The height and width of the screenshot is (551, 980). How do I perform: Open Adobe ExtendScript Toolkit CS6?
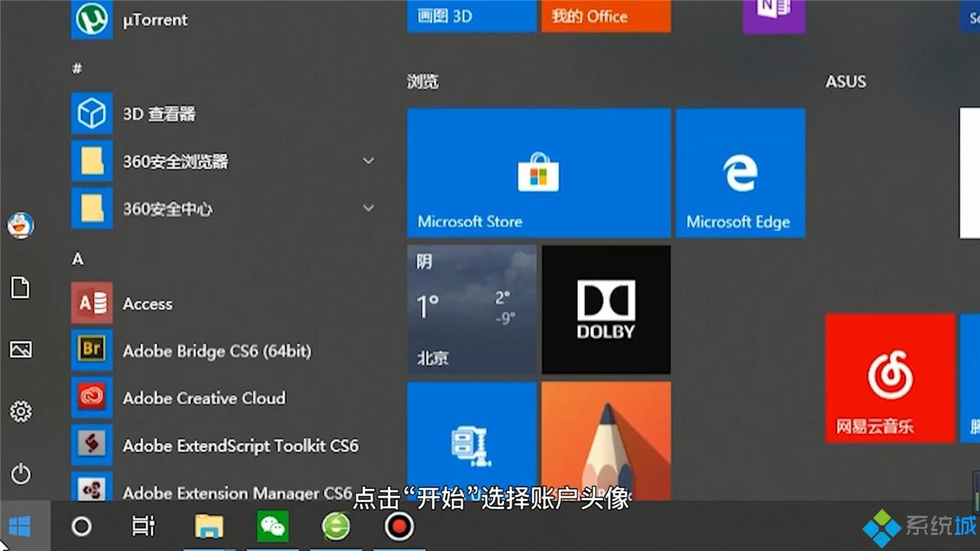tap(222, 446)
